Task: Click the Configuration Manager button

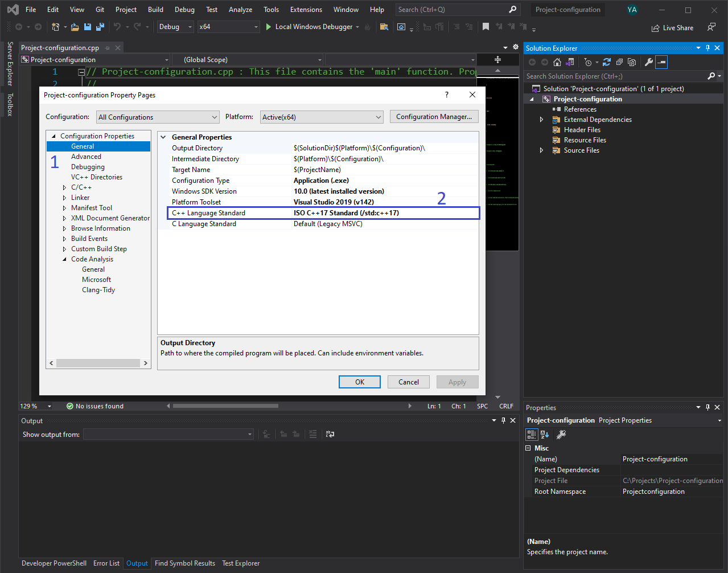Action: click(x=434, y=117)
